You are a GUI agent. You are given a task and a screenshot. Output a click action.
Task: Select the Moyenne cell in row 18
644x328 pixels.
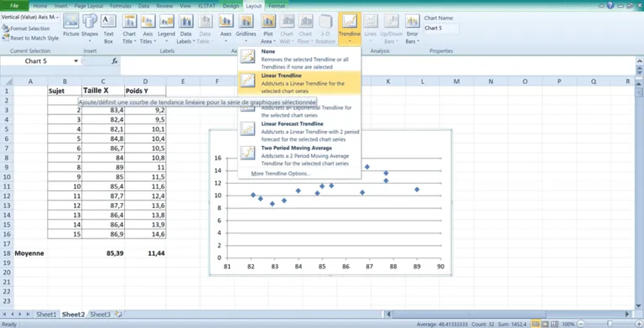[30, 253]
